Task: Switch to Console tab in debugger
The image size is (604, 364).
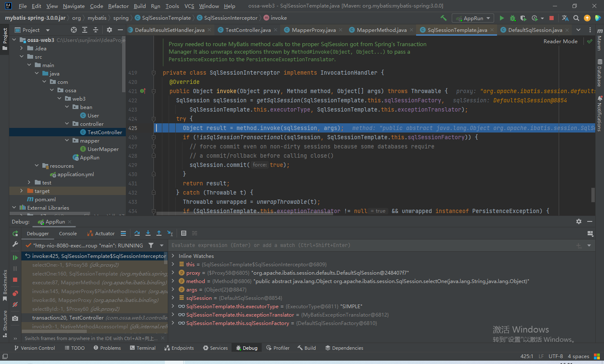Action: click(x=68, y=234)
